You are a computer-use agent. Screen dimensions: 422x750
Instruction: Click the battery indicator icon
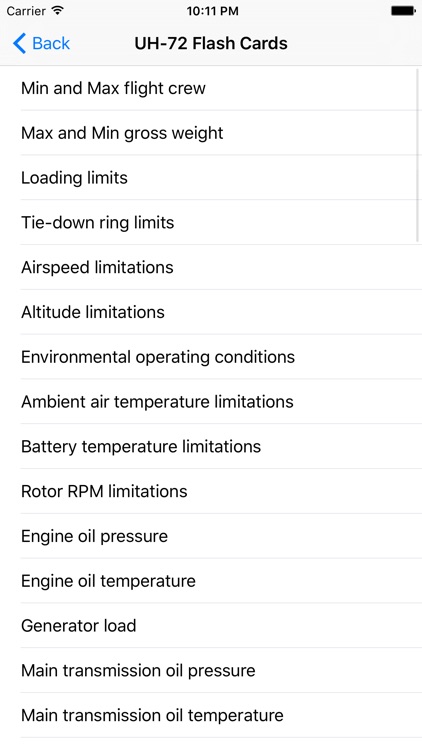pyautogui.click(x=403, y=11)
